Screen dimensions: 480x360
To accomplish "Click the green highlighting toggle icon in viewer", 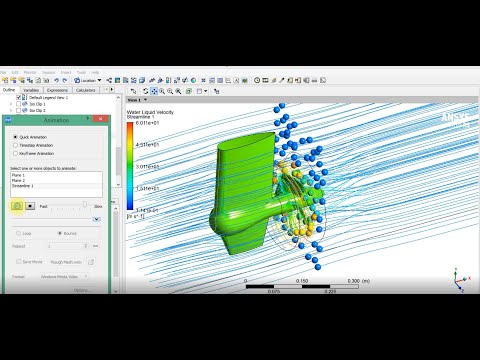I will tap(189, 91).
